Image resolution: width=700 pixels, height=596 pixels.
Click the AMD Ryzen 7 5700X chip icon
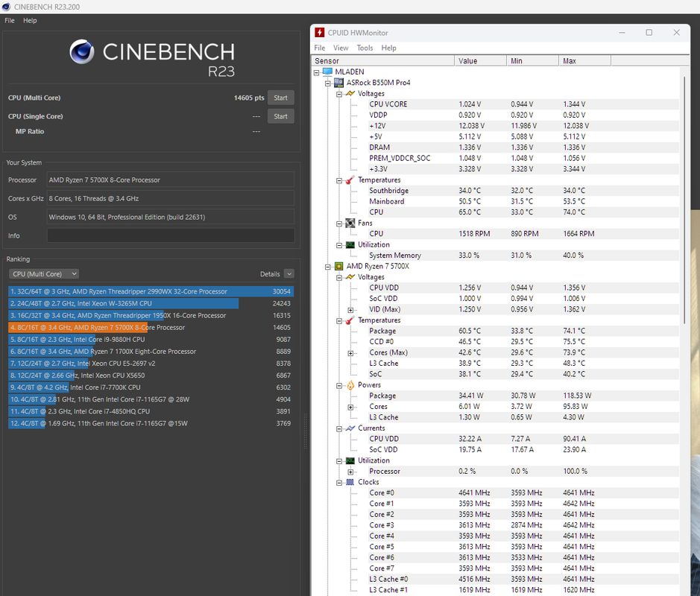pos(339,266)
